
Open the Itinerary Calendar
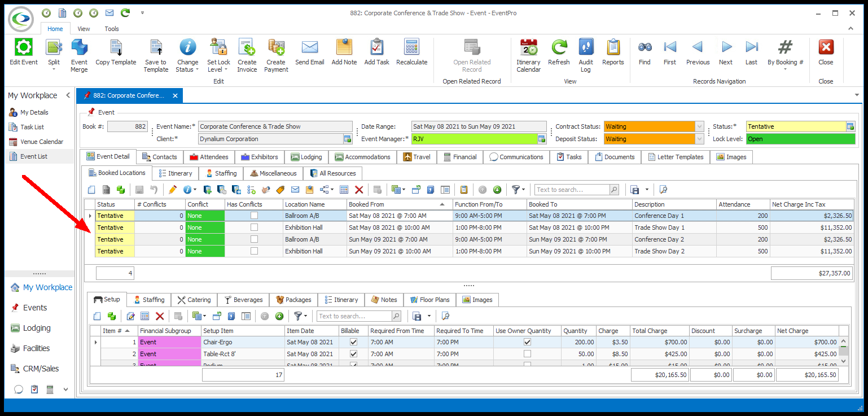528,47
